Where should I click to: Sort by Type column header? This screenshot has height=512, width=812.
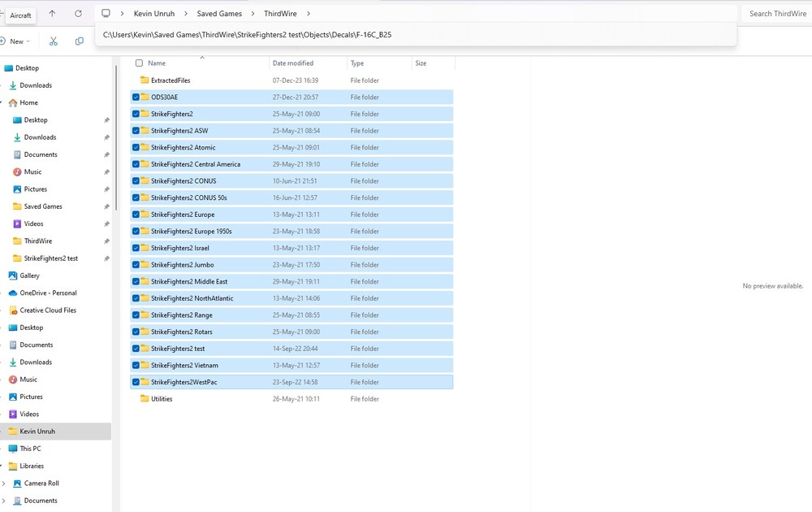click(x=356, y=63)
